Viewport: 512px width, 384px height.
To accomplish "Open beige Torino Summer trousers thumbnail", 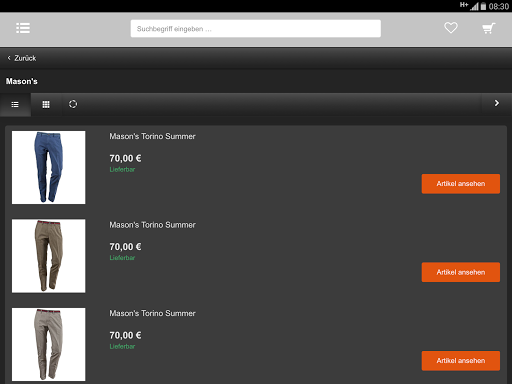I will (49, 344).
